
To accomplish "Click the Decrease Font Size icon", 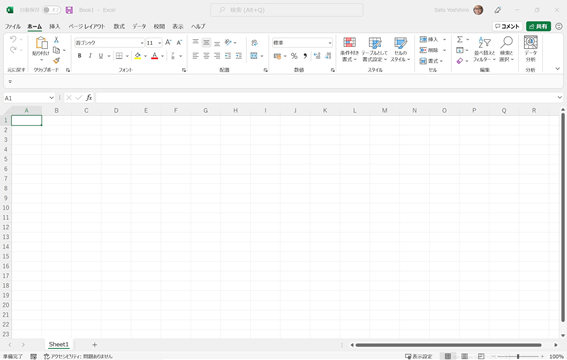I will click(179, 43).
